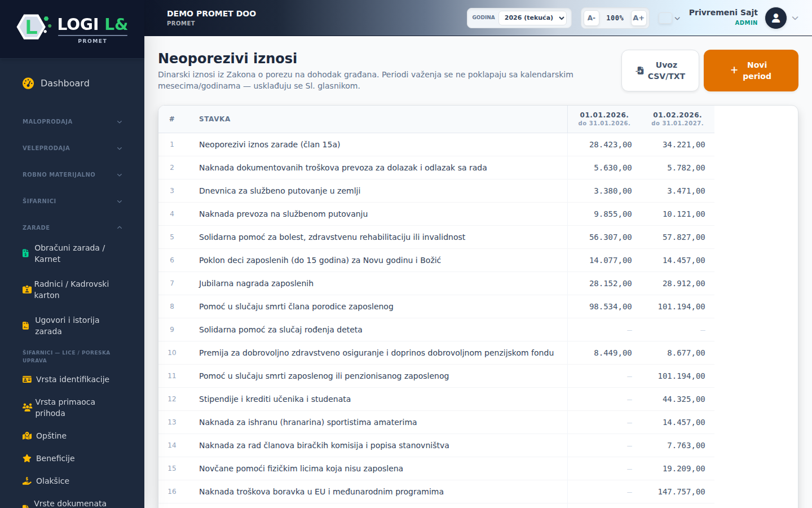Click the Olakšice hand icon

[x=27, y=481]
